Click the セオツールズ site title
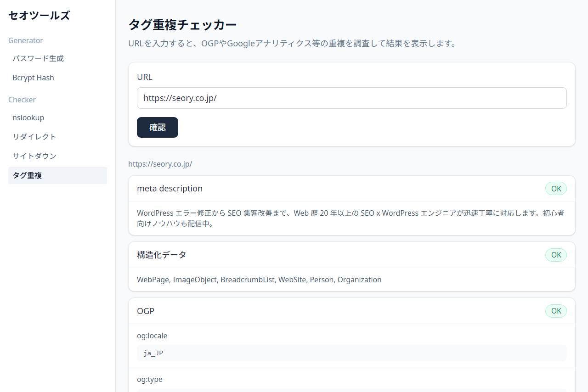Screen dimensions: 588x392 (x=39, y=16)
